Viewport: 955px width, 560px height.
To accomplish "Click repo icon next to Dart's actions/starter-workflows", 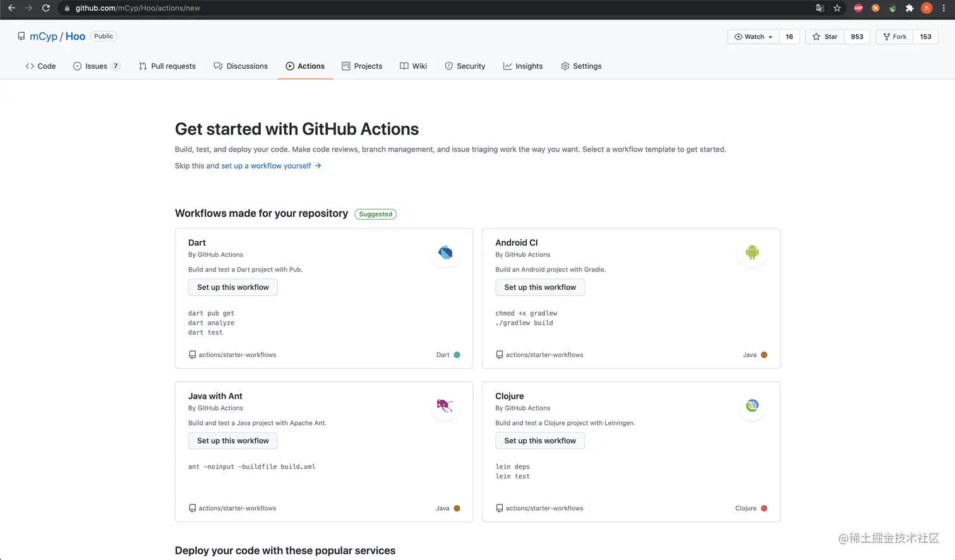I will [192, 355].
